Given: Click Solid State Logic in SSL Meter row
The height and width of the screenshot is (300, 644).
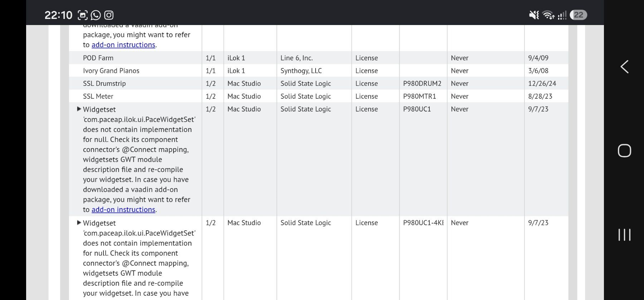Looking at the screenshot, I should coord(306,97).
